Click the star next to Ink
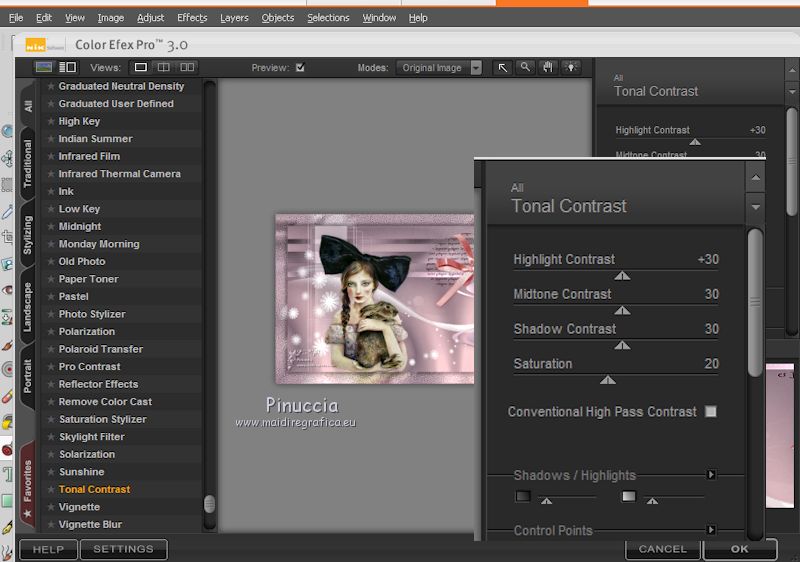 [51, 191]
